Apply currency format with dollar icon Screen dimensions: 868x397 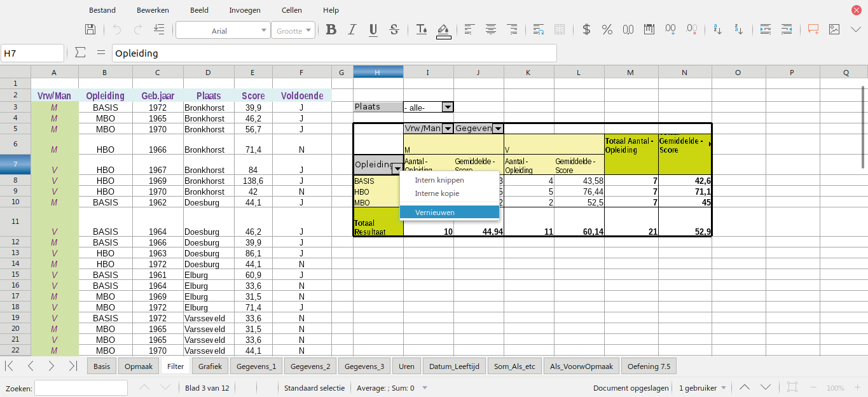586,30
